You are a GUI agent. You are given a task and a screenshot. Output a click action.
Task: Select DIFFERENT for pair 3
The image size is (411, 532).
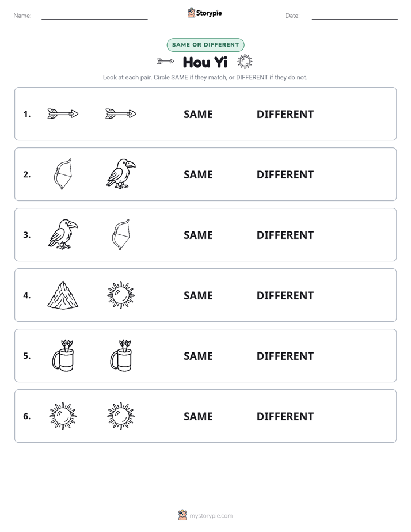[285, 235]
